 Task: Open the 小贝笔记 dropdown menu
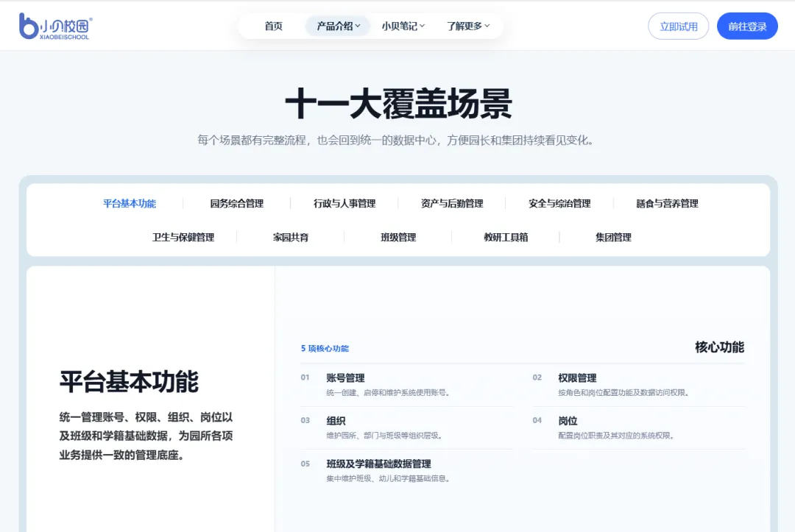coord(403,26)
